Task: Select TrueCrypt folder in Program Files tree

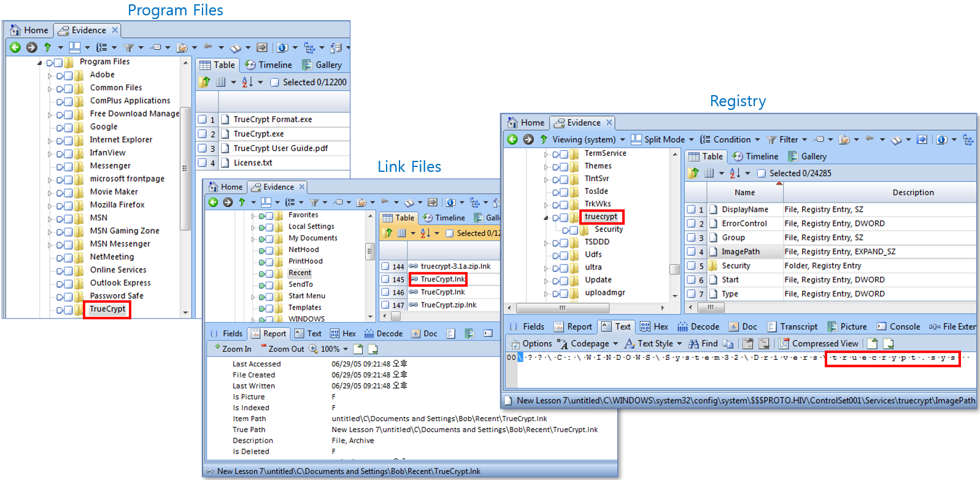Action: coord(107,309)
